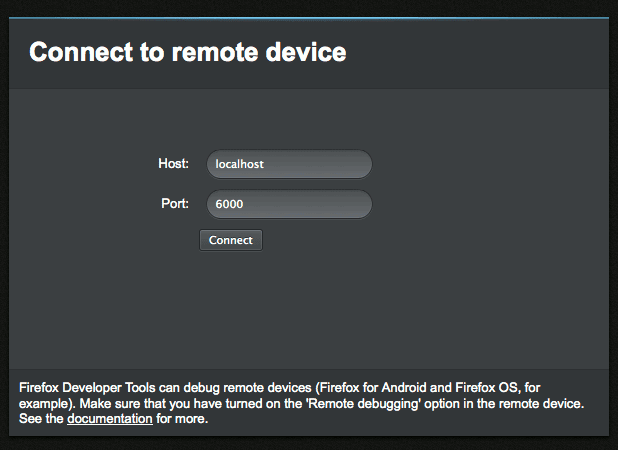Click the Host: label
Image resolution: width=618 pixels, height=450 pixels.
coord(173,163)
